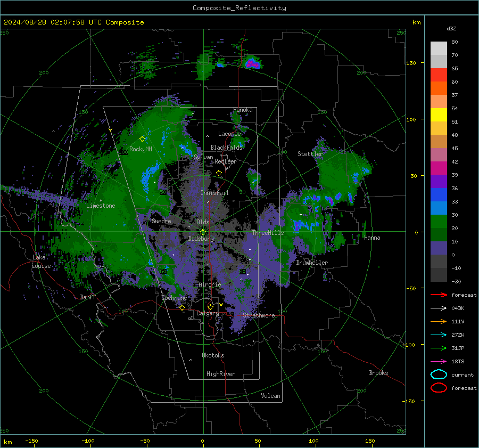Click the violet 36-39 dBZ legend swatch

[x=439, y=181]
